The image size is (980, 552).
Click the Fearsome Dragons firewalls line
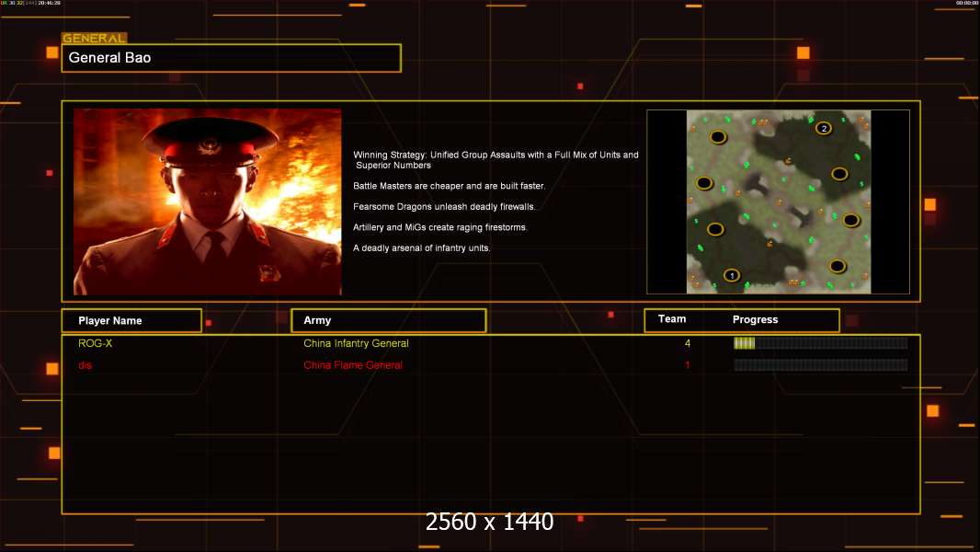tap(444, 206)
